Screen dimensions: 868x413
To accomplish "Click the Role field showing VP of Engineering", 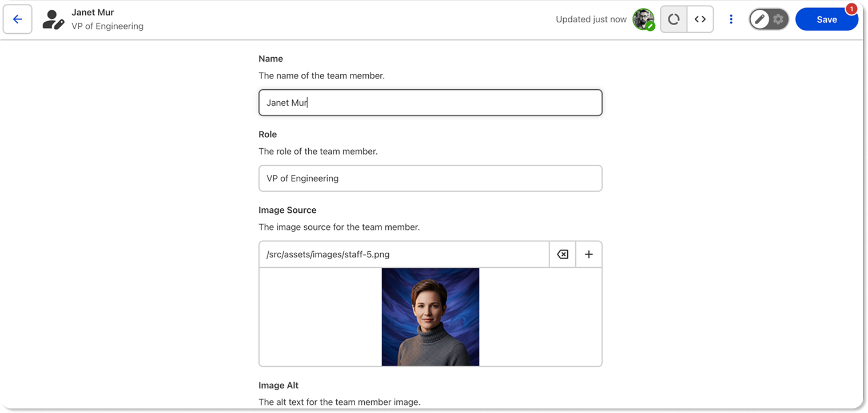I will [430, 178].
